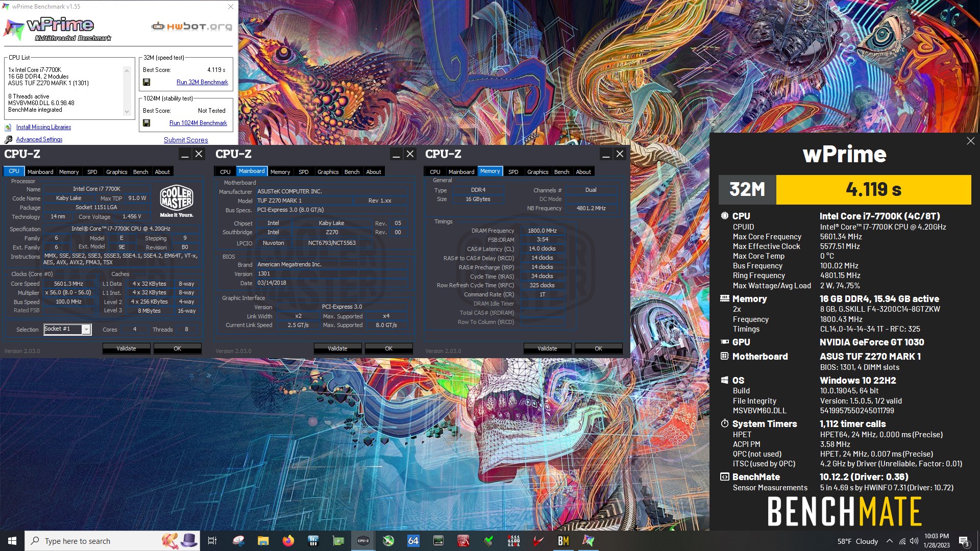Click the save icon under 32M Best Score

[x=146, y=82]
